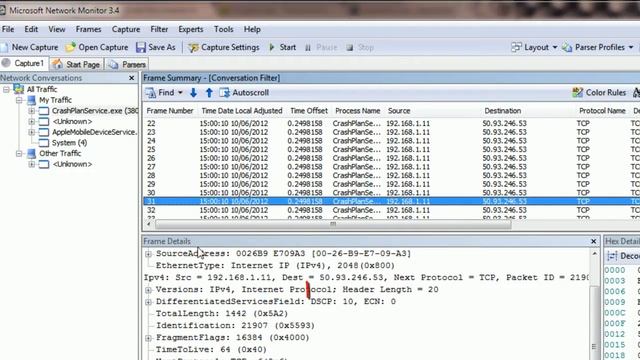This screenshot has height=360, width=640.
Task: Switch to the Capture1 tab
Action: pos(24,64)
